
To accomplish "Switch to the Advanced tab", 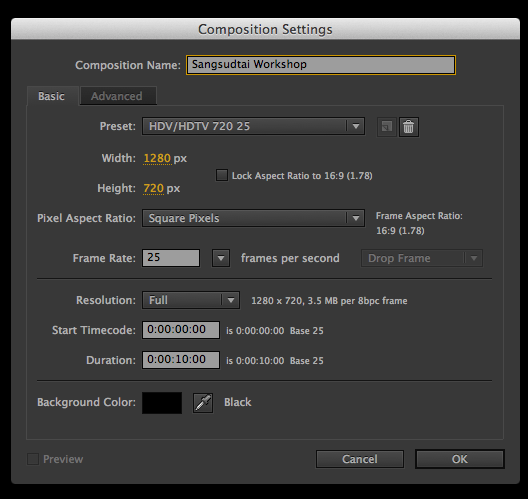I will pos(118,96).
